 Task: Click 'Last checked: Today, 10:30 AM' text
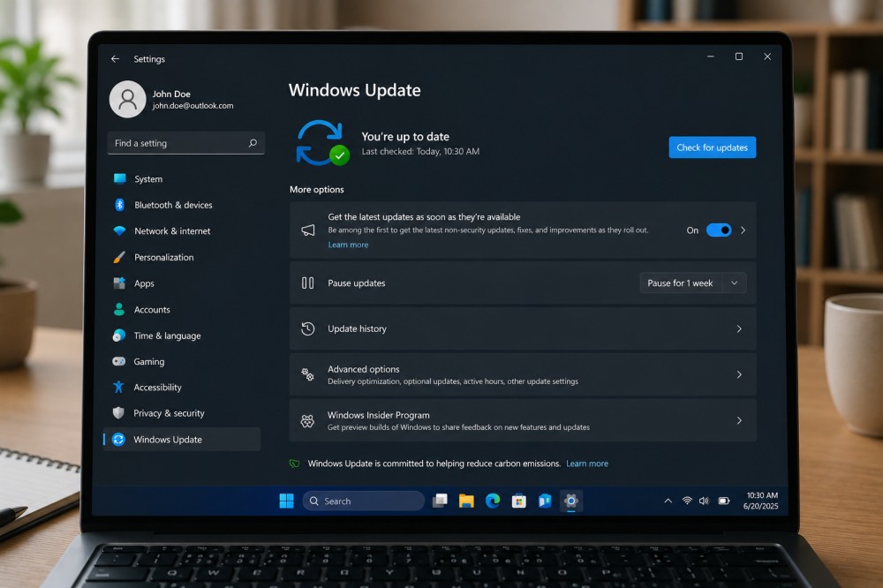point(420,152)
